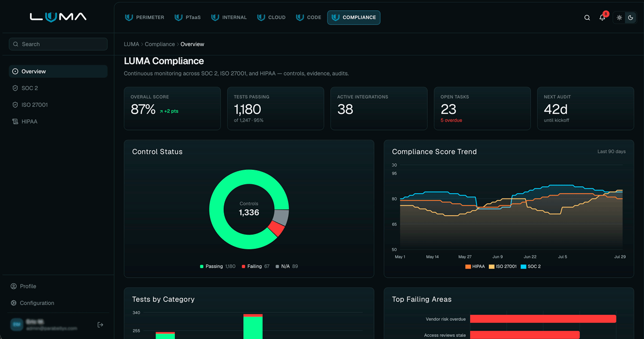Click the PTaaS tab shield icon
The width and height of the screenshot is (644, 339).
[x=179, y=18]
